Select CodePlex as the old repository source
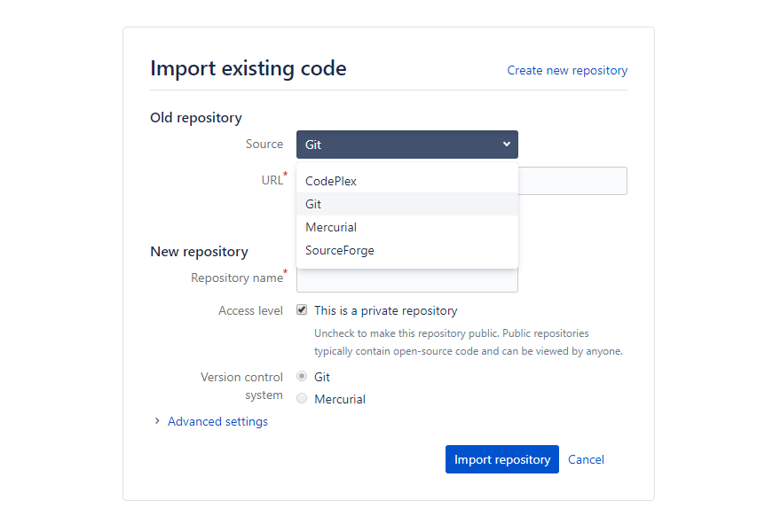The image size is (781, 532). point(330,181)
